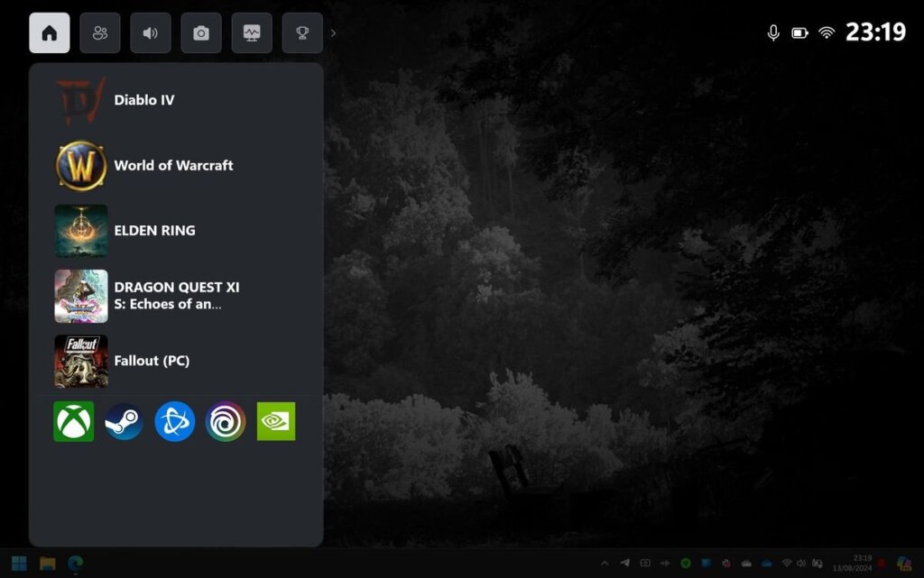
Task: Open the colorful Copilot taskbar icon
Action: pyautogui.click(x=904, y=564)
